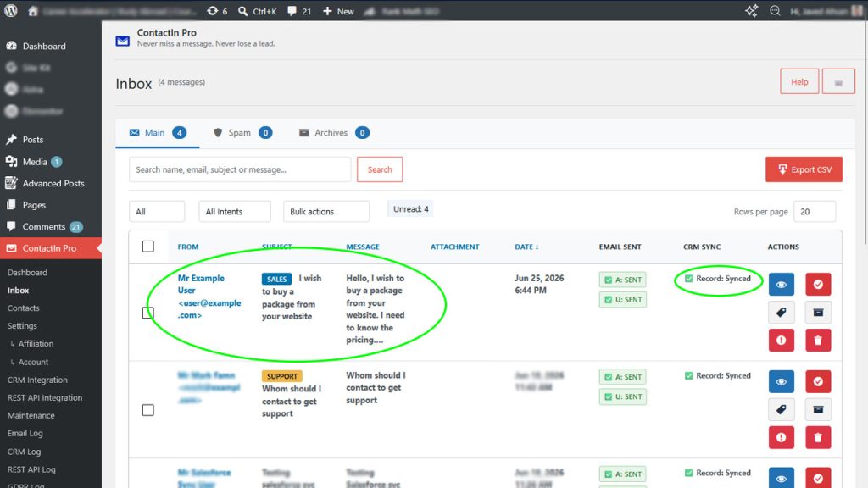868x488 pixels.
Task: Open the All Intents dropdown
Action: (235, 211)
